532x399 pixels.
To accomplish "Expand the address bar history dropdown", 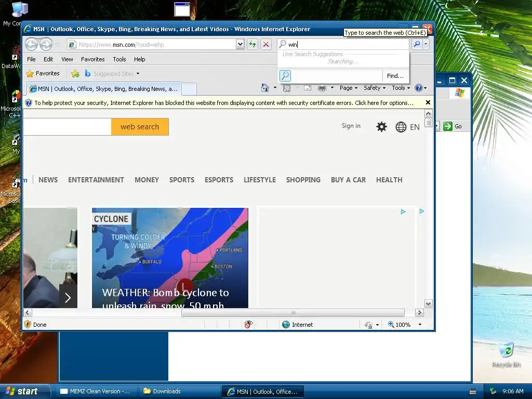I will tap(240, 45).
